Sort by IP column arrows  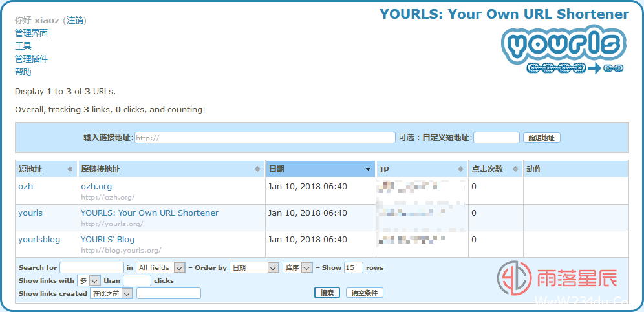461,169
